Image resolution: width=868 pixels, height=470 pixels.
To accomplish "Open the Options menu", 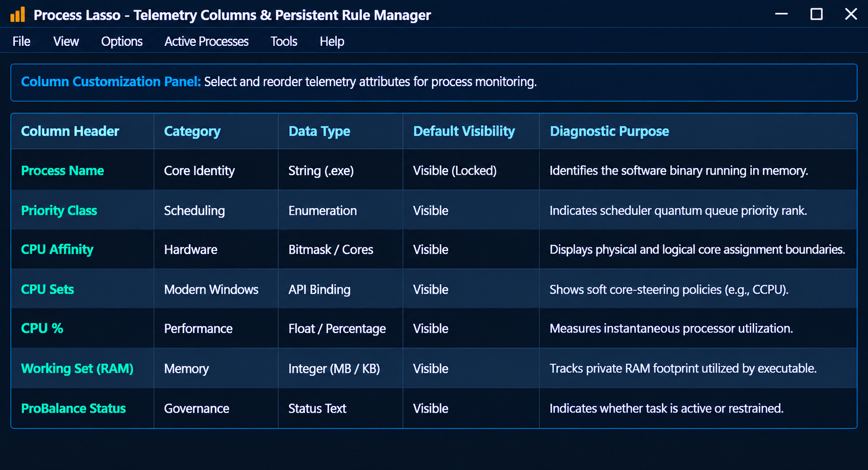I will coord(122,41).
